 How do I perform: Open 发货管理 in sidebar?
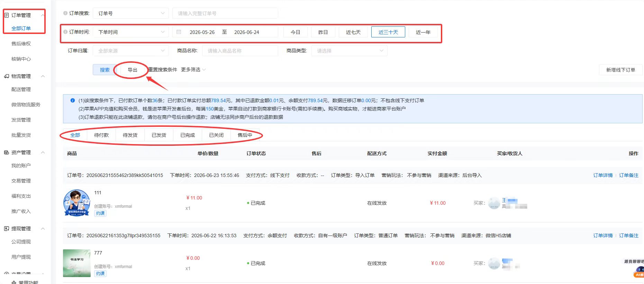(21, 120)
